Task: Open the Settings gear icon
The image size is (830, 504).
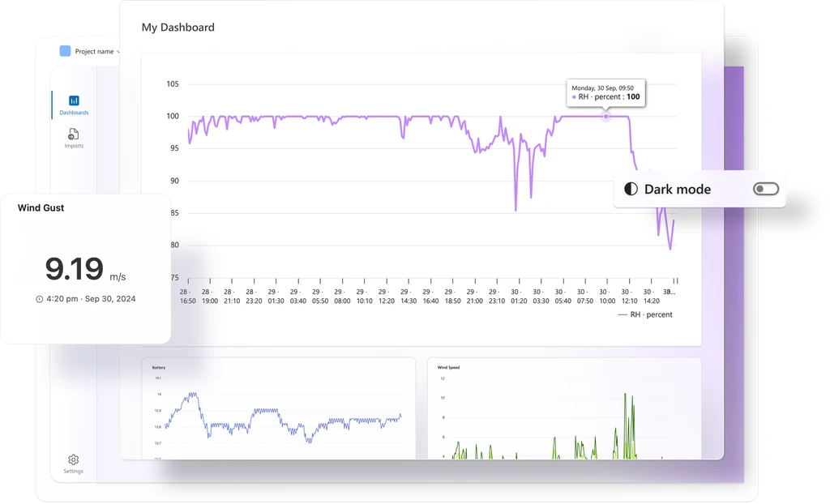Action: pyautogui.click(x=74, y=459)
